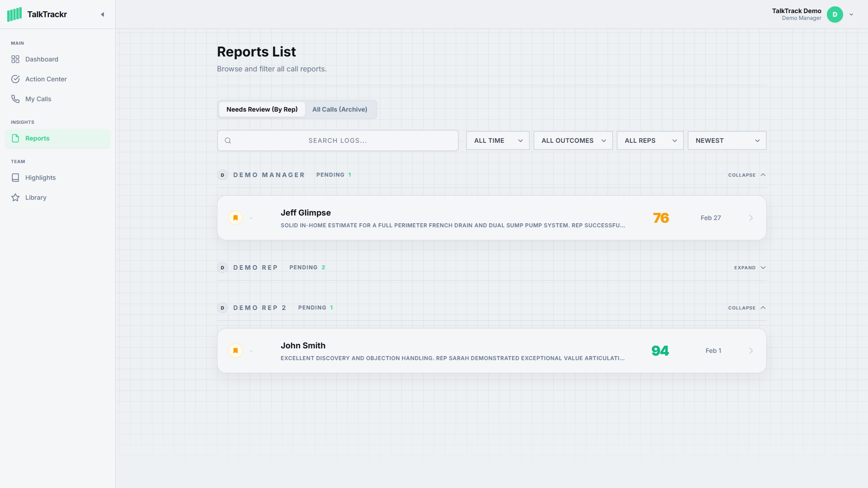Image resolution: width=868 pixels, height=488 pixels.
Task: Select Needs Review (By Rep) tab
Action: pos(262,109)
